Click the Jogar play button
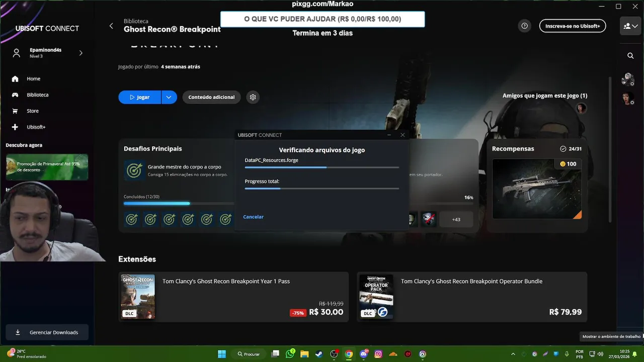 [x=139, y=97]
